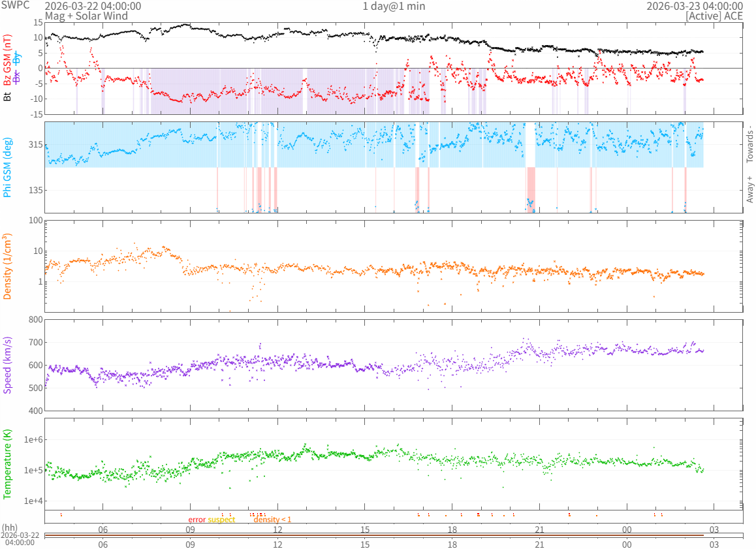The height and width of the screenshot is (549, 756).
Task: Click the red 'error' flag legend
Action: point(197,520)
